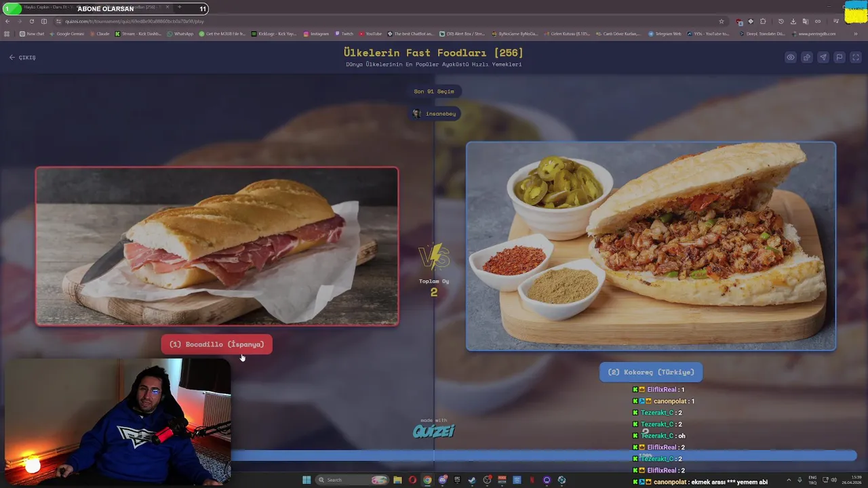
Task: Open the media control music icon
Action: click(836, 21)
